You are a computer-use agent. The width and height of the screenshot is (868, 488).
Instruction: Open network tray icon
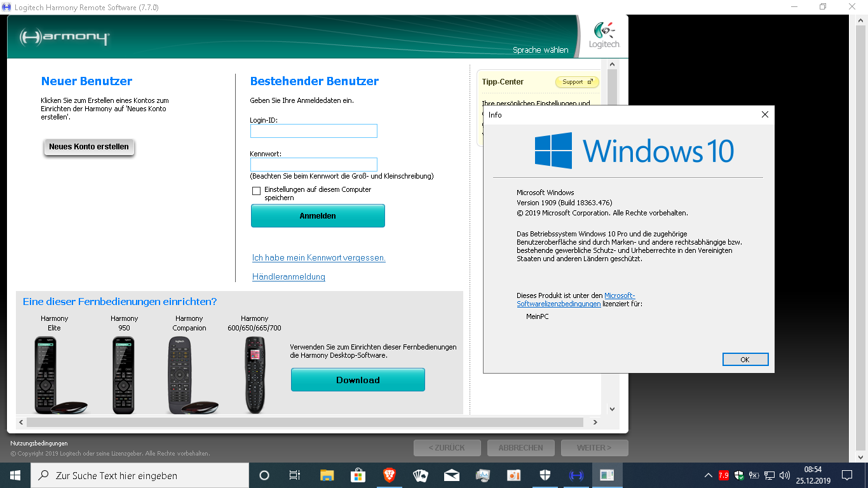pos(770,475)
